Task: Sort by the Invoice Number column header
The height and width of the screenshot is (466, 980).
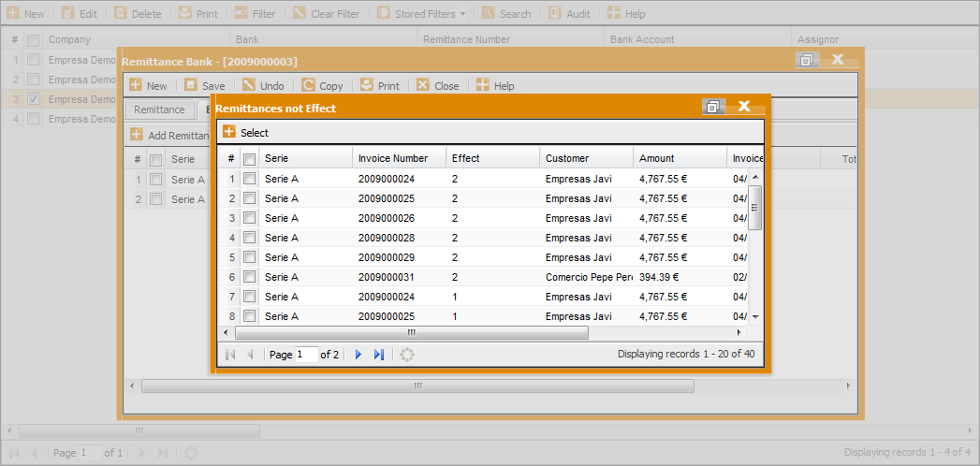Action: tap(393, 158)
